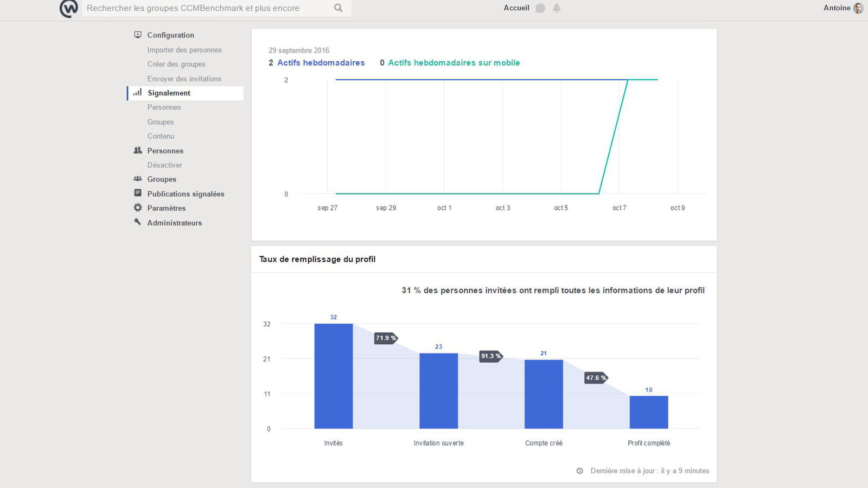Click the Publications signalées icon

click(x=138, y=193)
